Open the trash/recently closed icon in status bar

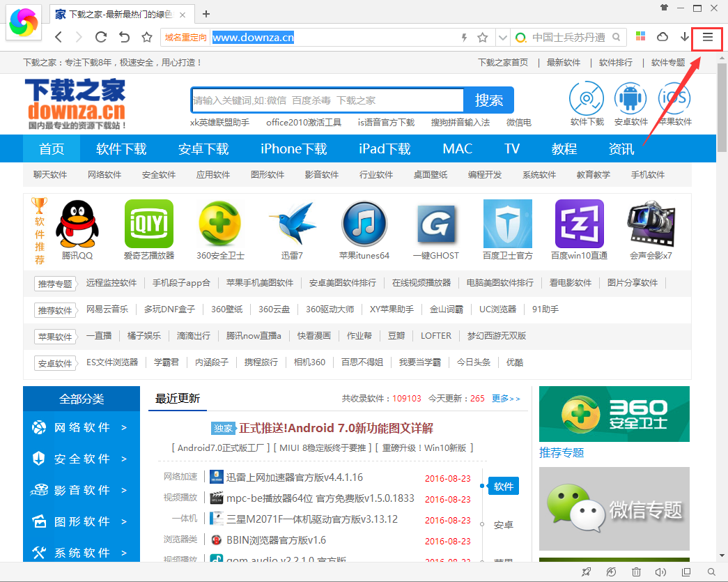636,572
